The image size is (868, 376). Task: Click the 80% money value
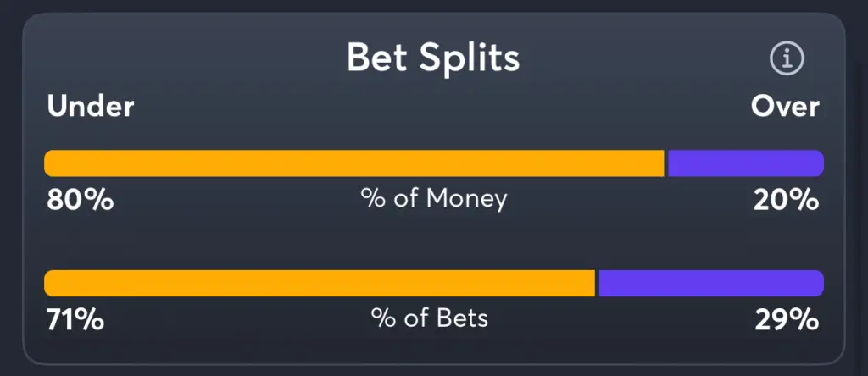(x=81, y=200)
